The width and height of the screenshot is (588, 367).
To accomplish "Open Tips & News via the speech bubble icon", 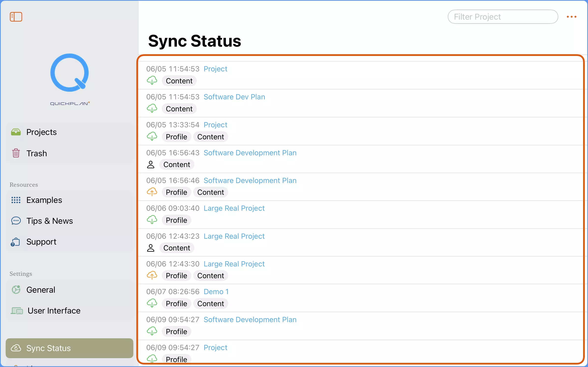I will click(x=16, y=221).
